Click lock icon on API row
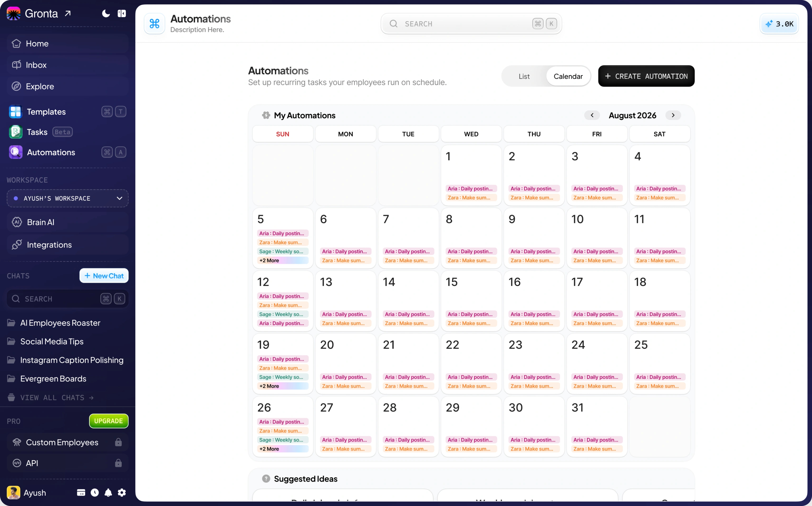812x506 pixels. 118,463
